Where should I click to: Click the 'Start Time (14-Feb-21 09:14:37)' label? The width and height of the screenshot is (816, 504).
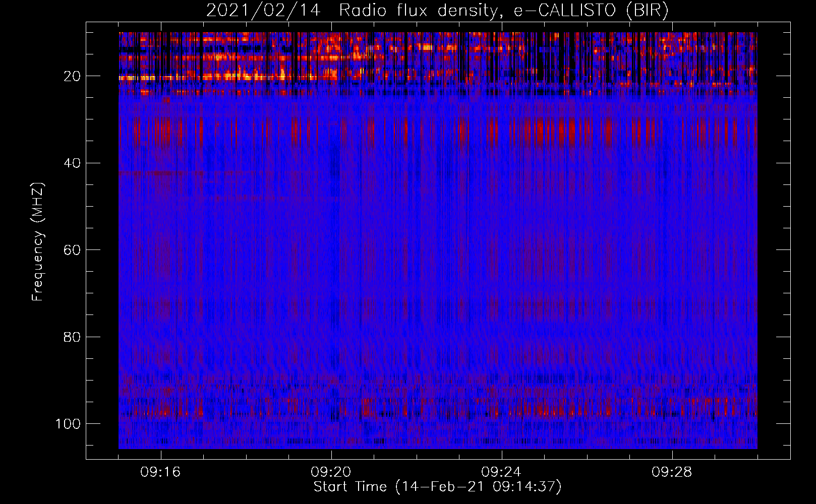click(x=437, y=487)
